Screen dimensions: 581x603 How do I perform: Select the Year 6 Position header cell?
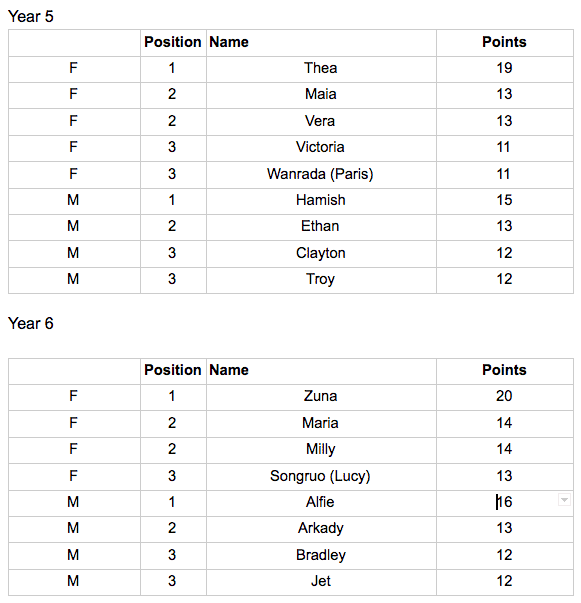(x=173, y=371)
